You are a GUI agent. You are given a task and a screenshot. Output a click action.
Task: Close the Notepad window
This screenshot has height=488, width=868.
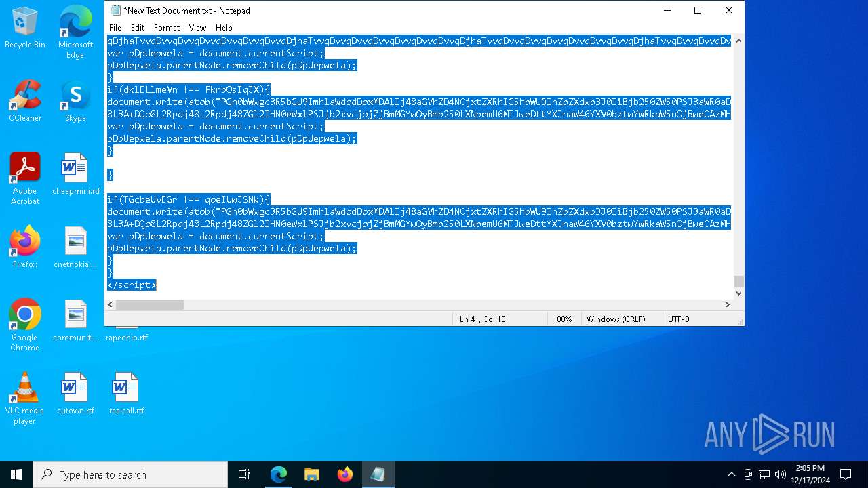(729, 10)
